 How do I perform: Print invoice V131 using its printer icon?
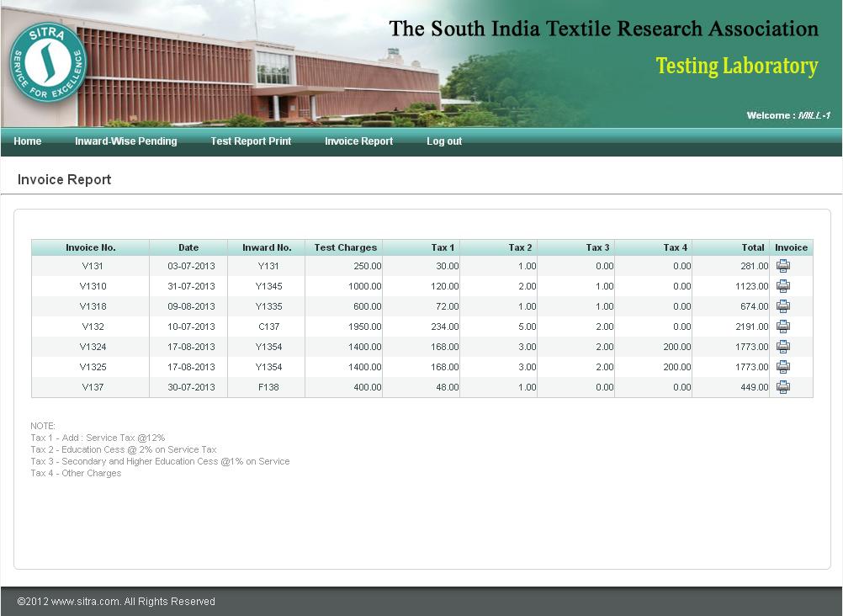coord(782,266)
